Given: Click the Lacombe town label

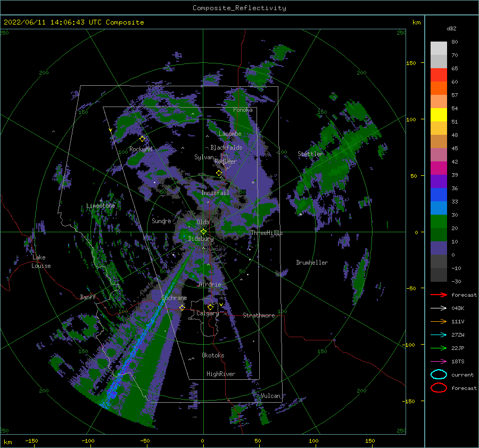Looking at the screenshot, I should pos(230,134).
